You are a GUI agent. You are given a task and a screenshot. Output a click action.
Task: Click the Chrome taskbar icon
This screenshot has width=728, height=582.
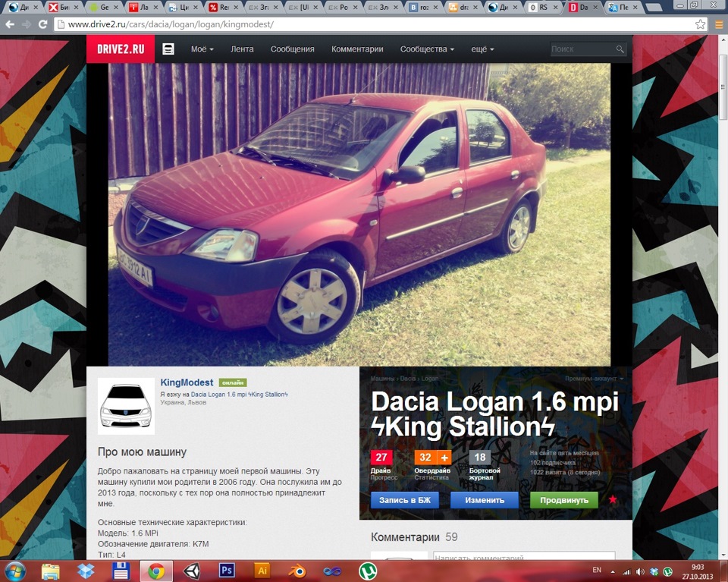click(156, 571)
